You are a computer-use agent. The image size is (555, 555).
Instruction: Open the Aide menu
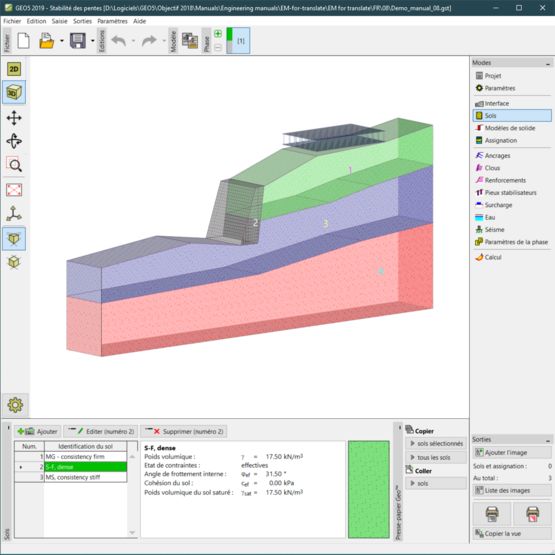pyautogui.click(x=139, y=21)
